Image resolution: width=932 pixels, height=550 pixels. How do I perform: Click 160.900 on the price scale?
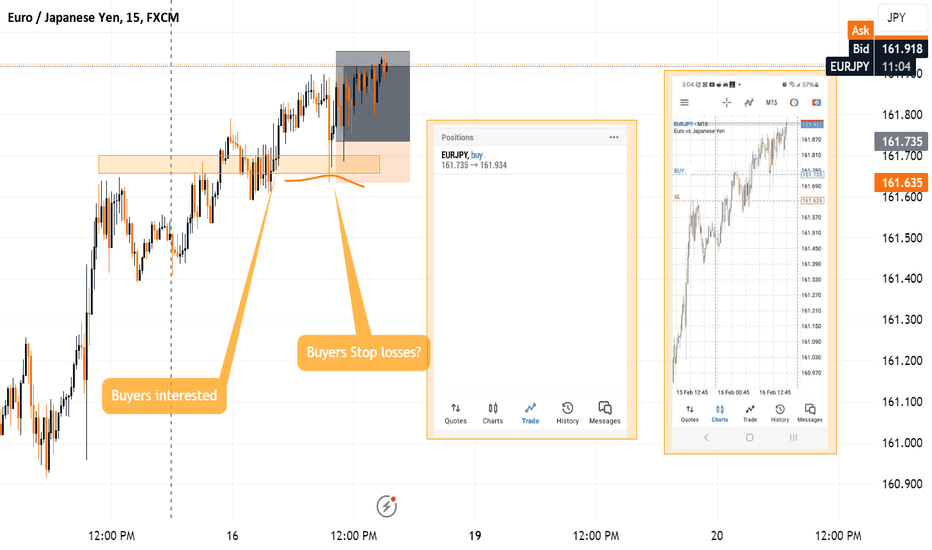tap(902, 484)
